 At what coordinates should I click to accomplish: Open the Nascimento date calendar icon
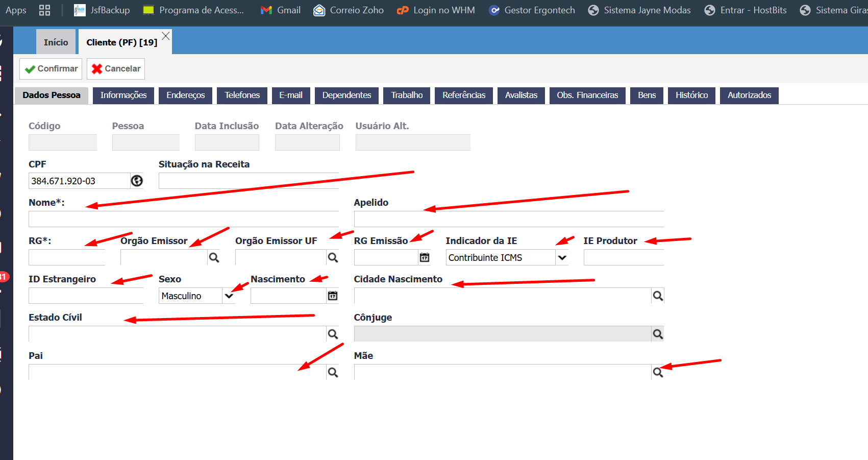[333, 296]
